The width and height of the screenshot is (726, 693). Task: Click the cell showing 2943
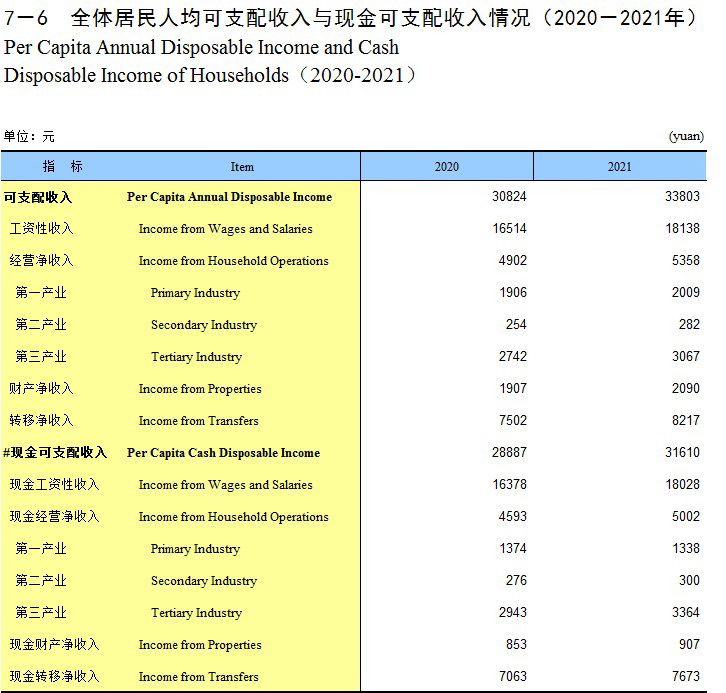(x=513, y=612)
